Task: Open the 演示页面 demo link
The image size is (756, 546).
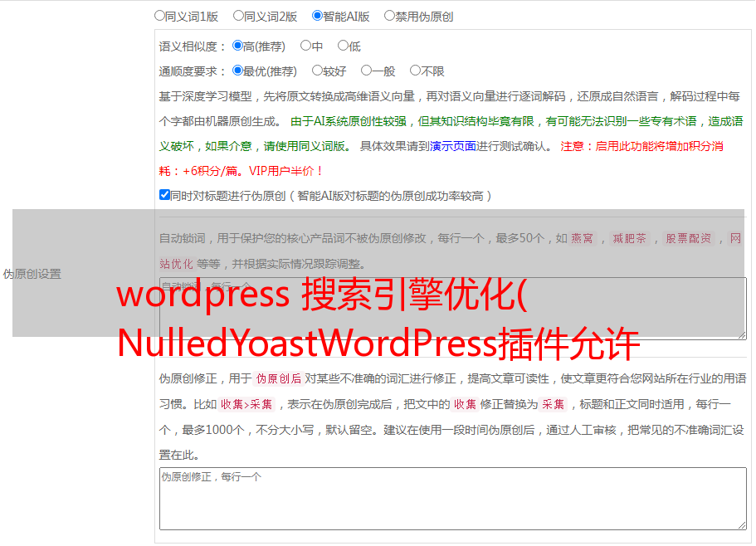Action: click(x=452, y=146)
